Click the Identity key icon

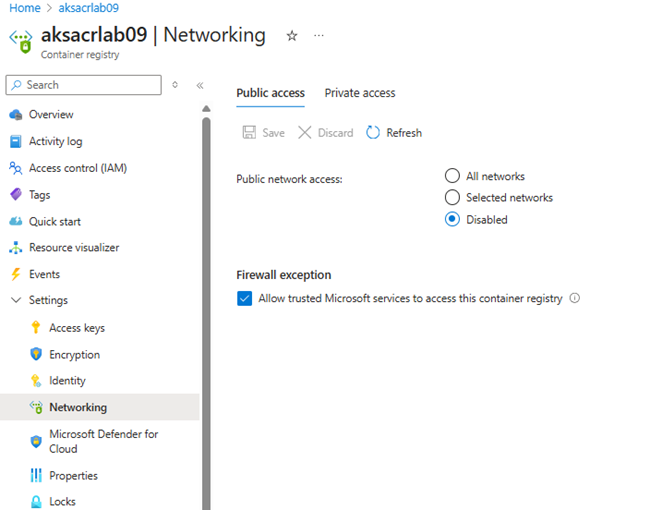tap(36, 381)
